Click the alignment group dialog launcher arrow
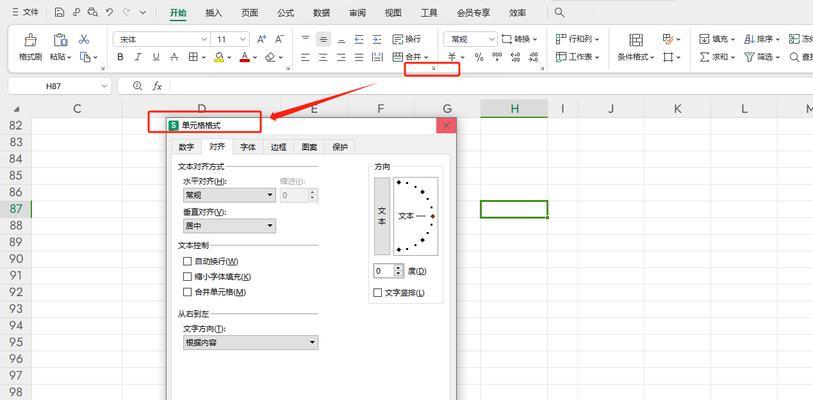The image size is (813, 400). point(434,68)
